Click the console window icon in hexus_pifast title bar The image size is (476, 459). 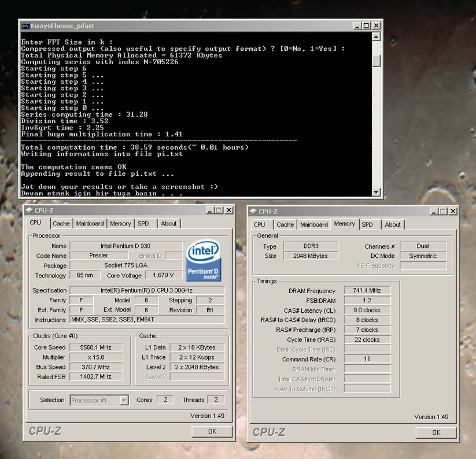(25, 26)
